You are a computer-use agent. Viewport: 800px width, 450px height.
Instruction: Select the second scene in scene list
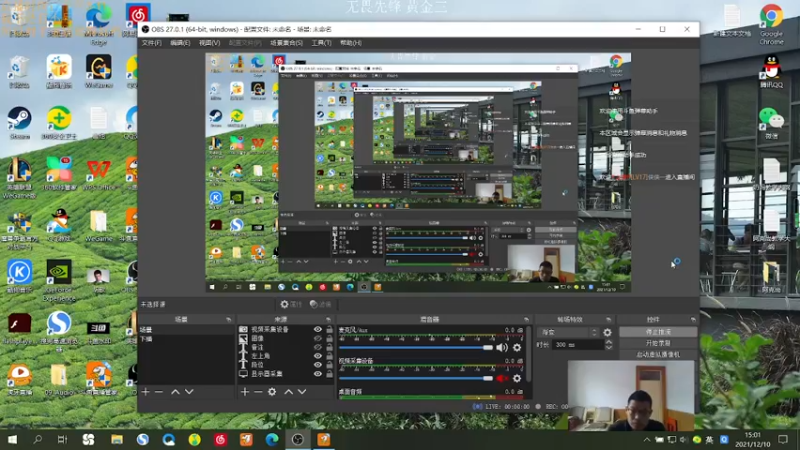click(186, 339)
